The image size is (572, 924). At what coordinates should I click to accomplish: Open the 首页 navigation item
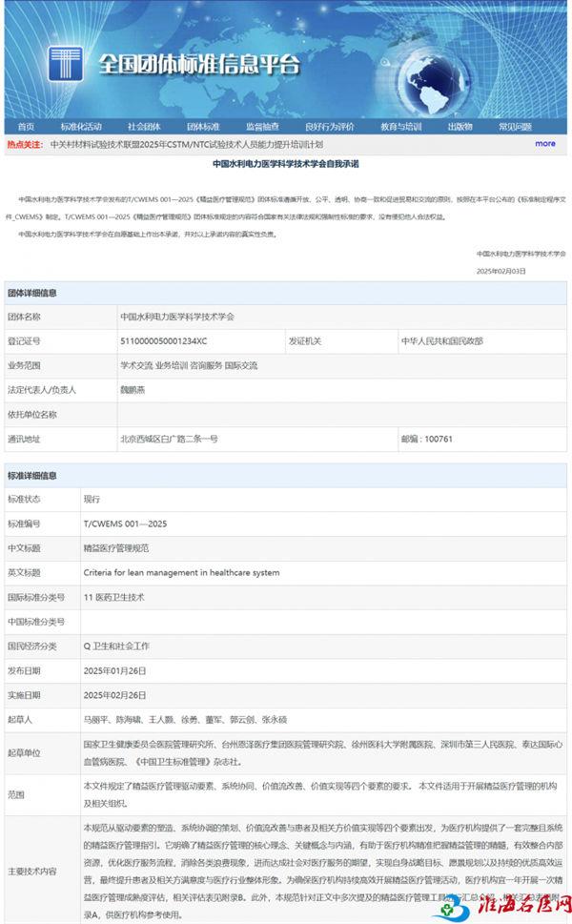click(26, 127)
